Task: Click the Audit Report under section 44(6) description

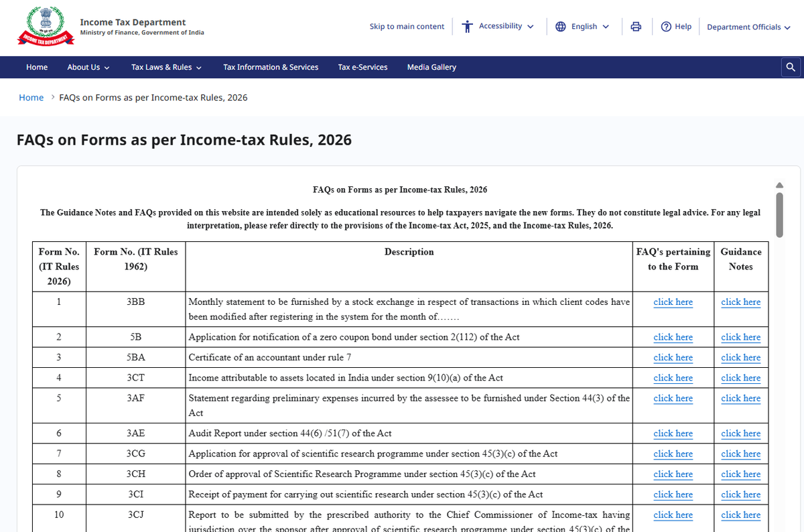Action: pyautogui.click(x=290, y=434)
